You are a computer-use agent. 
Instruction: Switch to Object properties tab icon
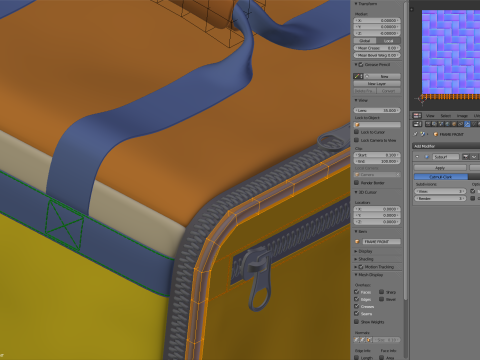pyautogui.click(x=454, y=124)
